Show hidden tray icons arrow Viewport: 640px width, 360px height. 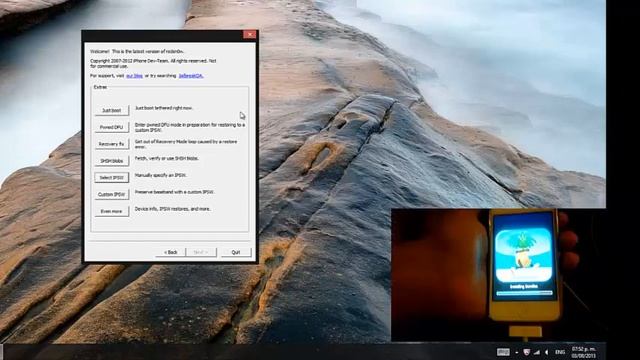coord(517,352)
